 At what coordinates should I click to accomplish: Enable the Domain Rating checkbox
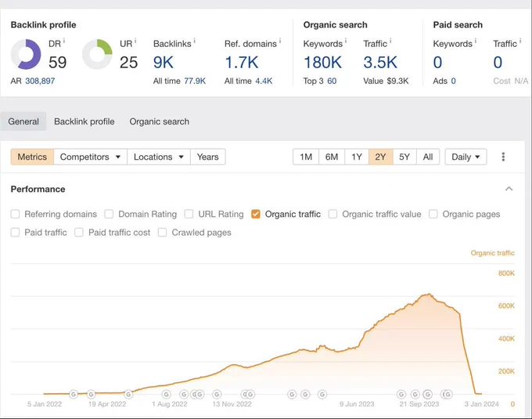(x=109, y=214)
